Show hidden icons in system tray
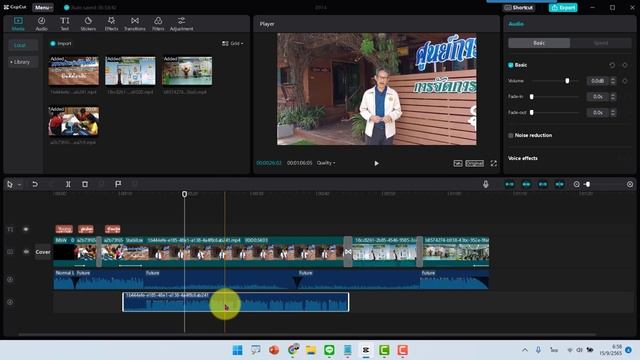The height and width of the screenshot is (360, 640). point(525,350)
